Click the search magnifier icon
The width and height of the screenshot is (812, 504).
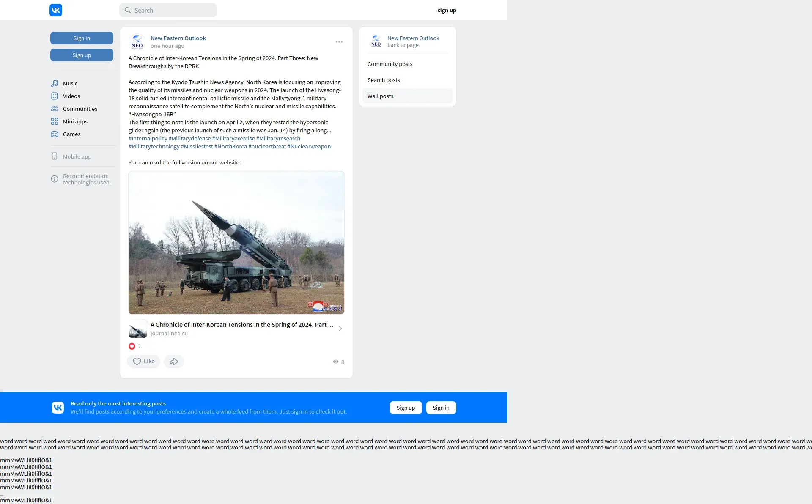coord(128,10)
